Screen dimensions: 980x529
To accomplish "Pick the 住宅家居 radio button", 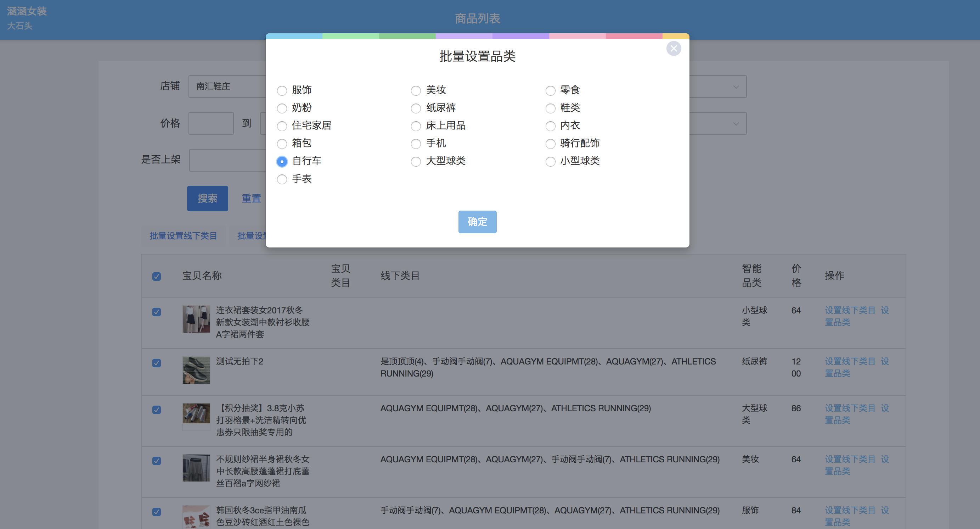I will click(x=282, y=126).
